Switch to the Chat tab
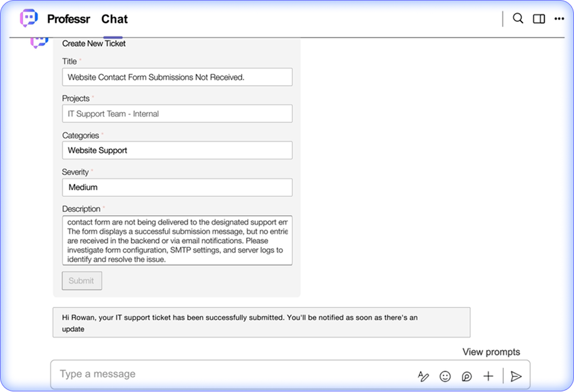Viewport: 574px width, 392px height. [114, 19]
